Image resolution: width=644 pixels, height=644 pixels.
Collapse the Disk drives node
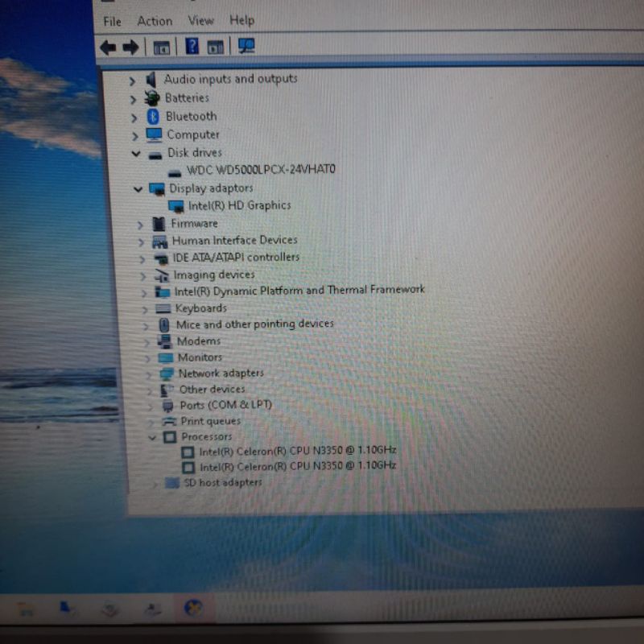tap(136, 154)
